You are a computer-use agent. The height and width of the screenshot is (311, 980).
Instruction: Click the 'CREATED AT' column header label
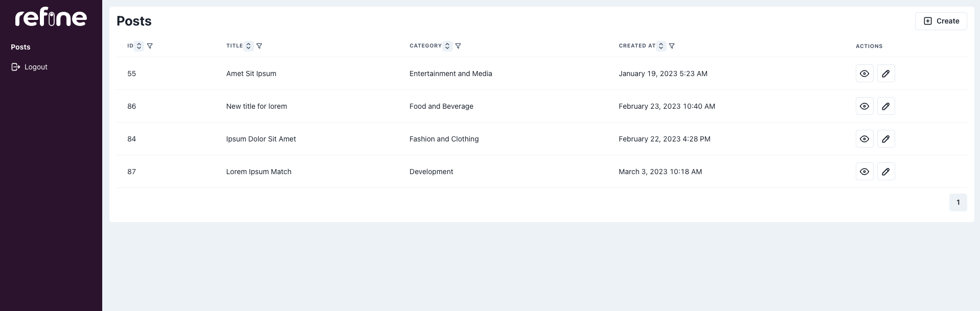[637, 46]
